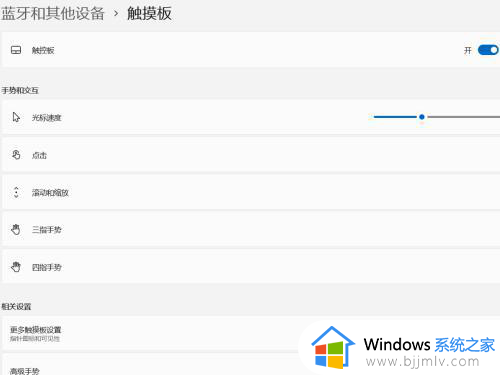Click the hand icon beside 三指手势

coord(16,230)
